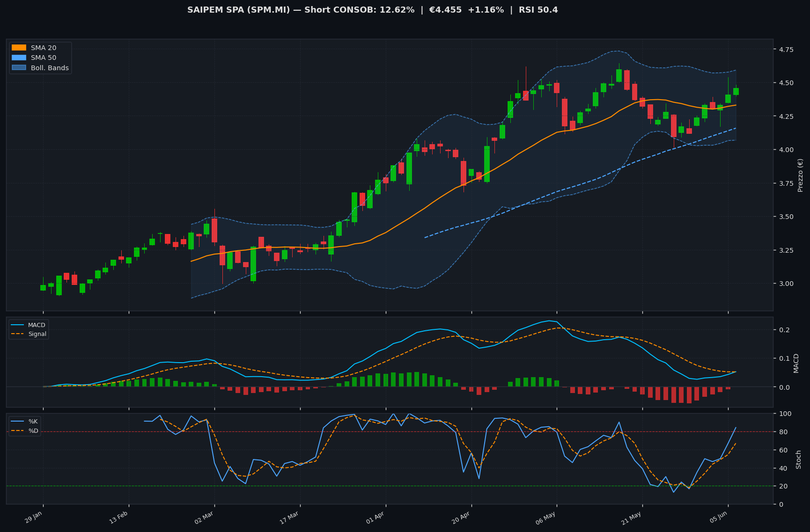Click the 05 Jun date label
This screenshot has height=532, width=810.
pos(718,517)
